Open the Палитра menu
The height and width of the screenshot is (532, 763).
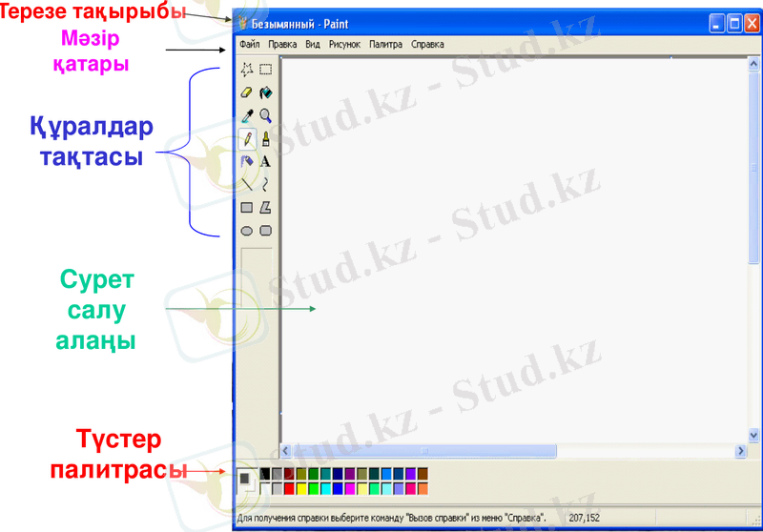click(385, 44)
